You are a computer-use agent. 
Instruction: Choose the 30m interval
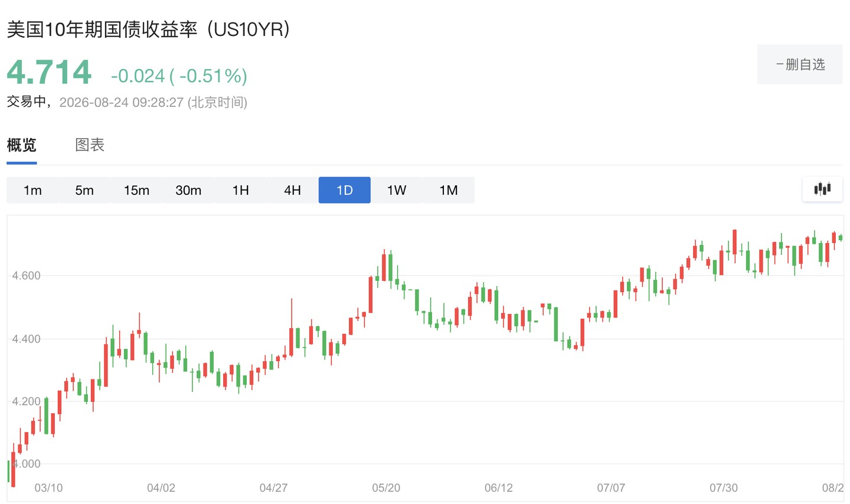[188, 190]
